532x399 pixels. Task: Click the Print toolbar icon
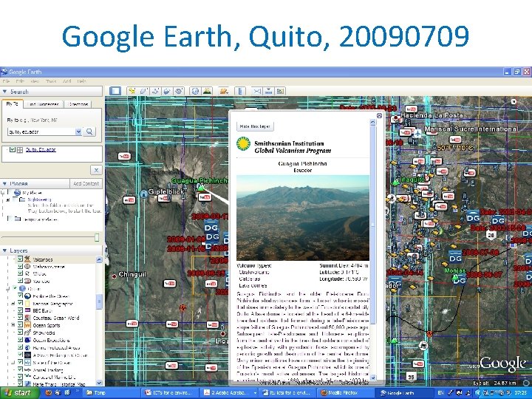tap(269, 91)
